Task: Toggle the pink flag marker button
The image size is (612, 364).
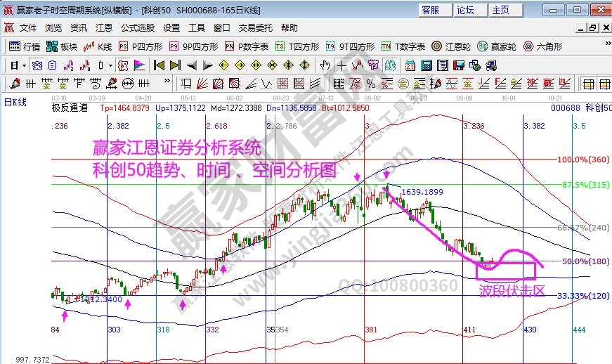Action: coord(139,65)
